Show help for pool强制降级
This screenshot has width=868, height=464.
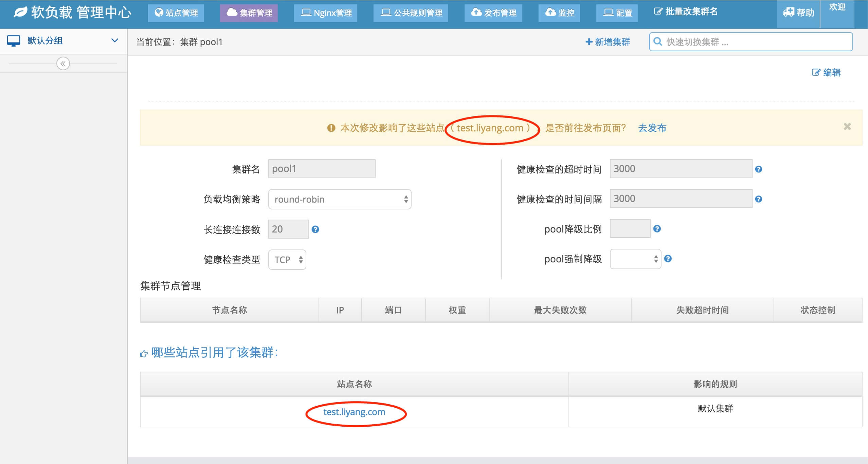click(668, 259)
